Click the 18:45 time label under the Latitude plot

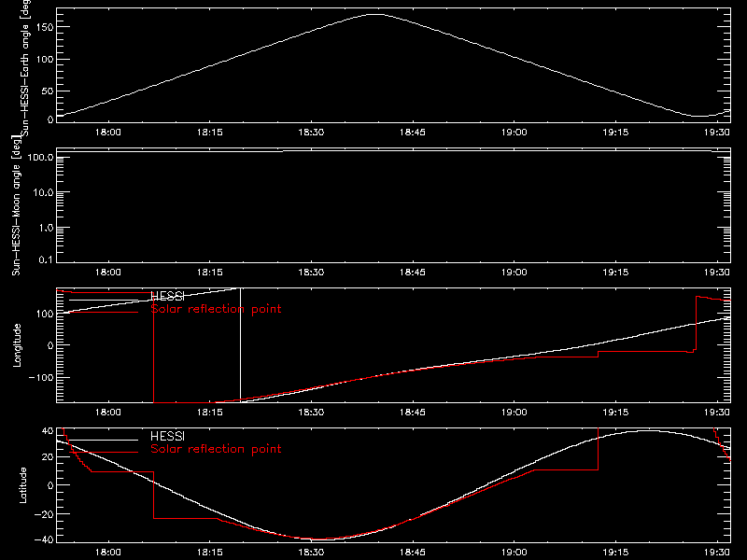(413, 553)
